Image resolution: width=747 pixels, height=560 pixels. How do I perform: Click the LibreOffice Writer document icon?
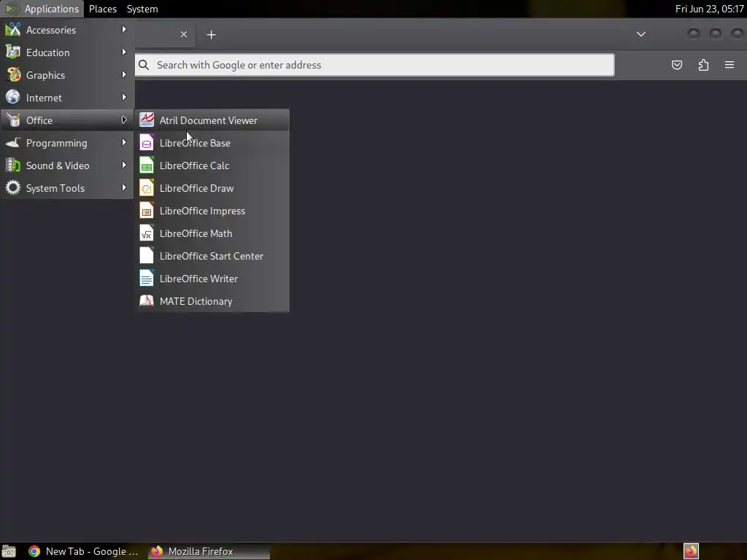pyautogui.click(x=147, y=279)
